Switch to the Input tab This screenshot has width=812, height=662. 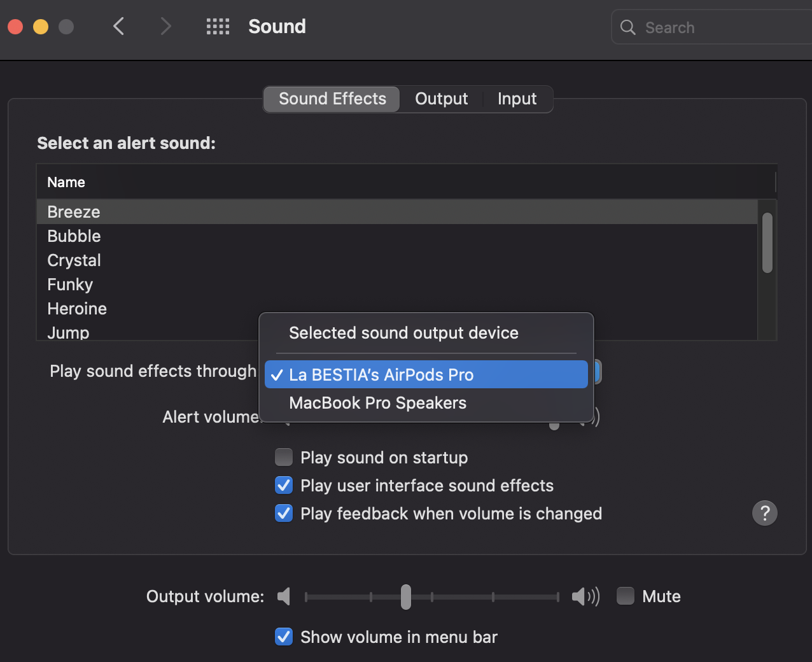[517, 99]
